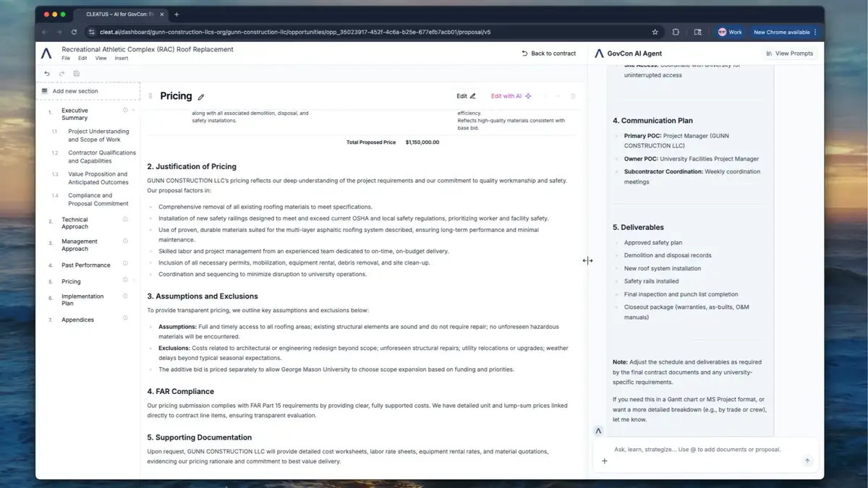Screen dimensions: 868x488
Task: Reload the page in Chrome
Action: tap(74, 32)
